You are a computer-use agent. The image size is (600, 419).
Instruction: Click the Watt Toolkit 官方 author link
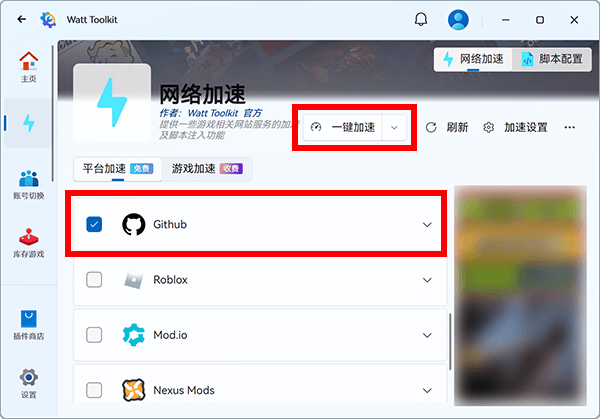coord(225,113)
